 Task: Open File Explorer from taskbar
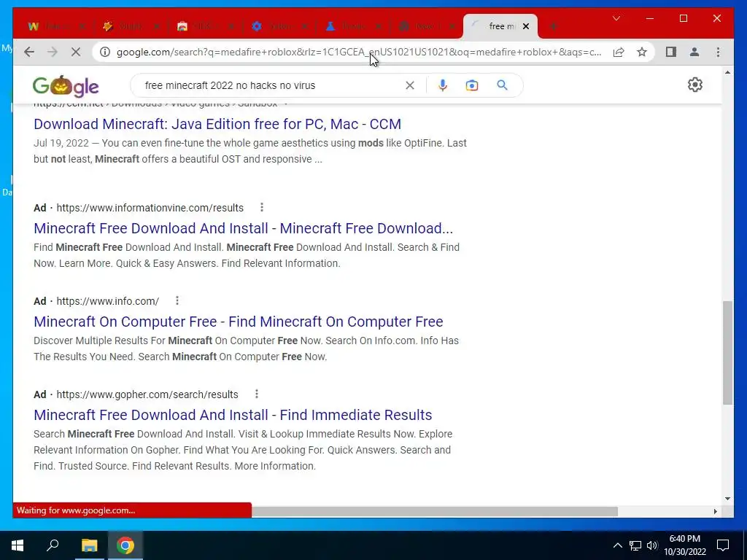[89, 545]
